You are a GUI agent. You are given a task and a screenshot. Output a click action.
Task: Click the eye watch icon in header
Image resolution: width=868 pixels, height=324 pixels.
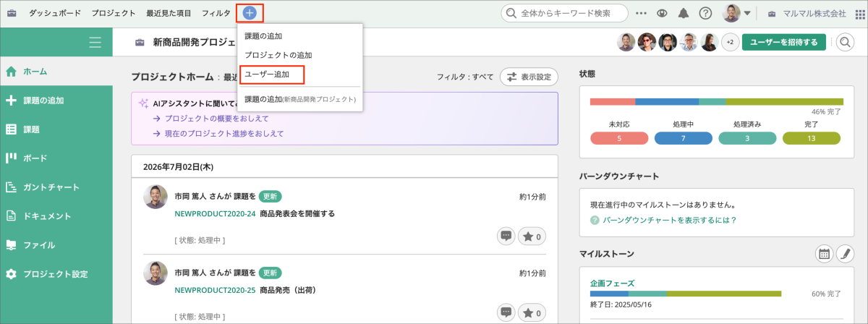point(662,13)
